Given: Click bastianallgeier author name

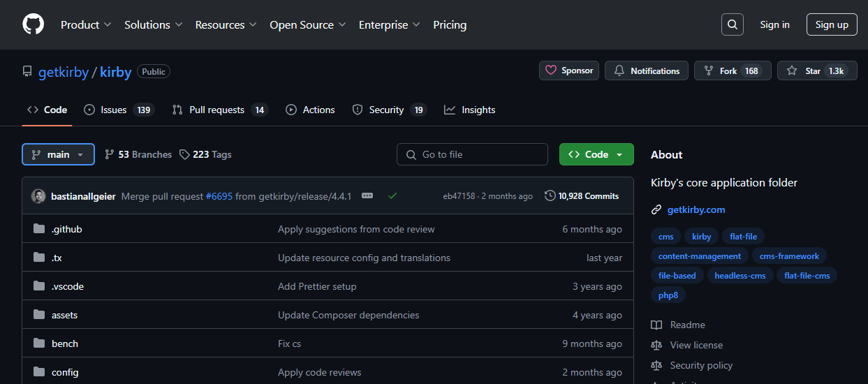Looking at the screenshot, I should coord(83,196).
